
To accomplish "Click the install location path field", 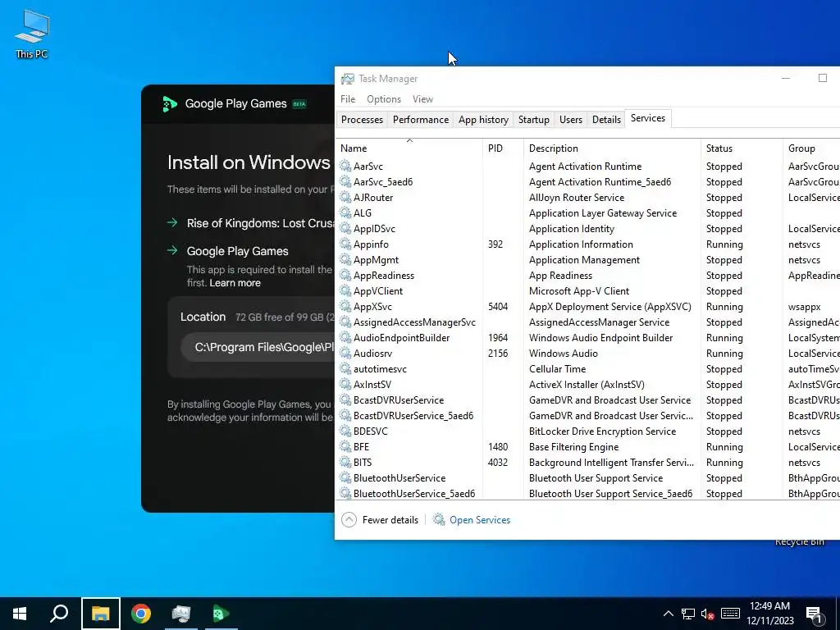I will pyautogui.click(x=258, y=347).
